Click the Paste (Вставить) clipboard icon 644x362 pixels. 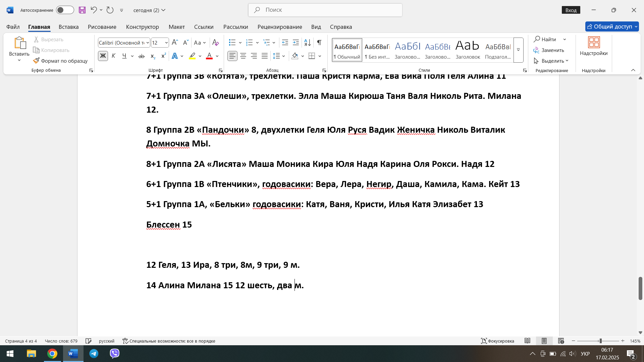tap(20, 43)
